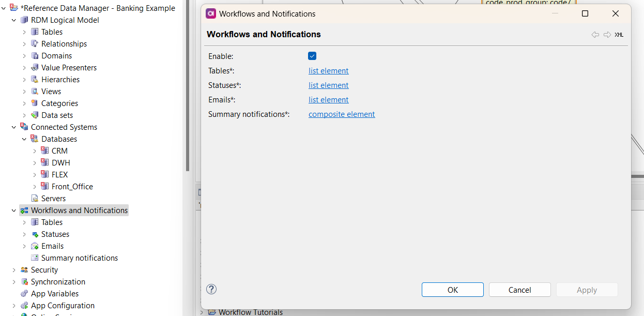Go forward using dialog right arrow

click(607, 35)
